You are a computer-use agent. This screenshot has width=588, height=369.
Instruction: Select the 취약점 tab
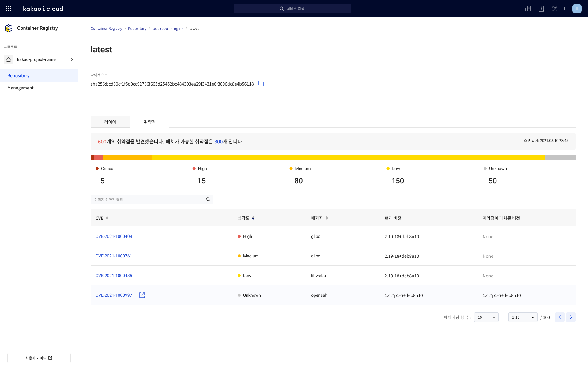point(150,122)
